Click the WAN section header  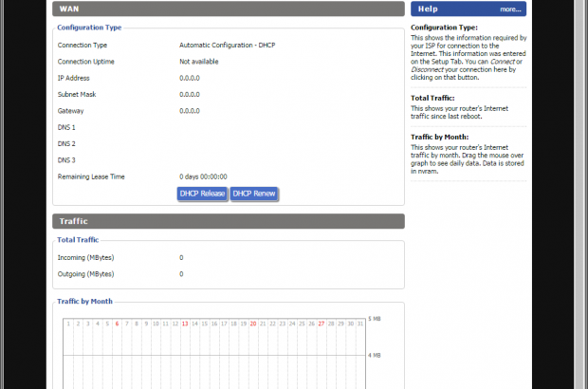(228, 9)
